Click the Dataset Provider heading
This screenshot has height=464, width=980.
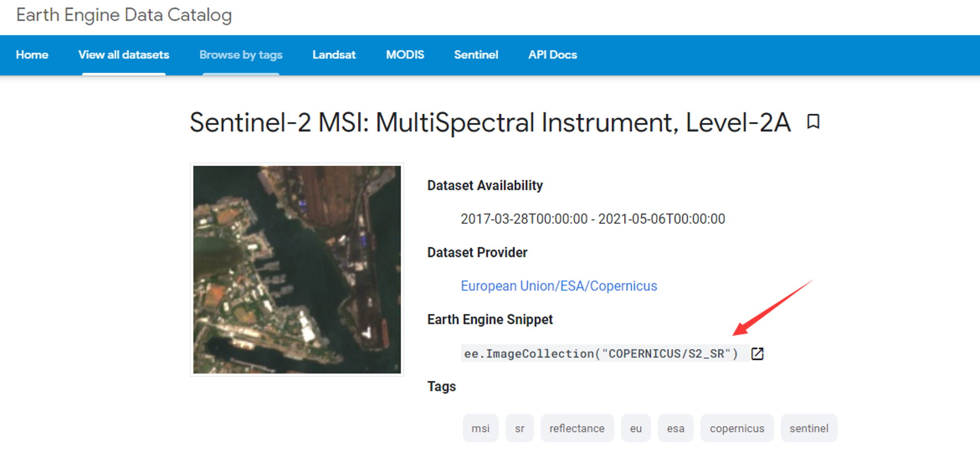point(477,252)
